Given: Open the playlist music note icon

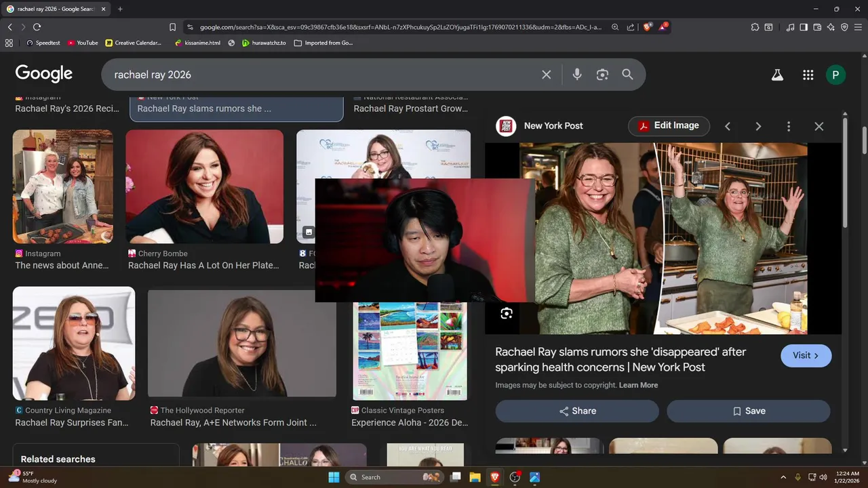Looking at the screenshot, I should click(x=790, y=27).
